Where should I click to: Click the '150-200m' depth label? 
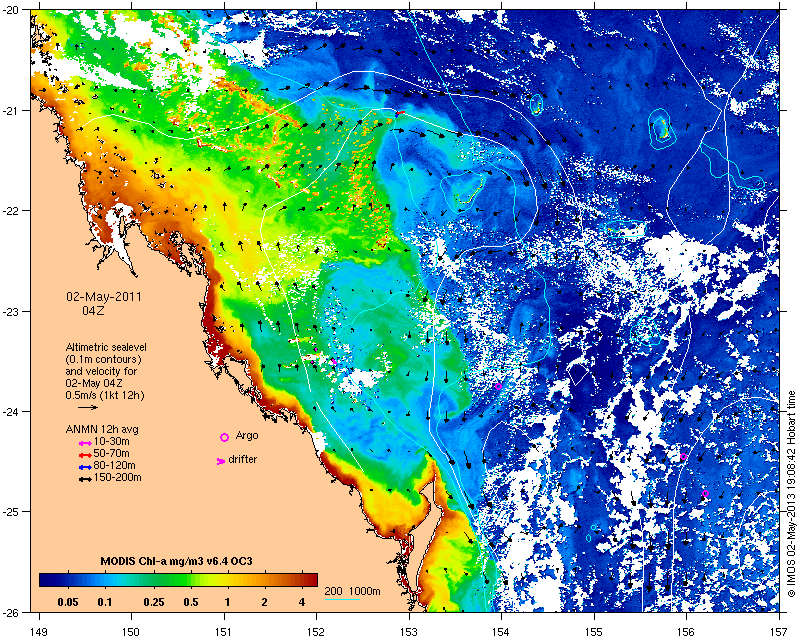(117, 478)
